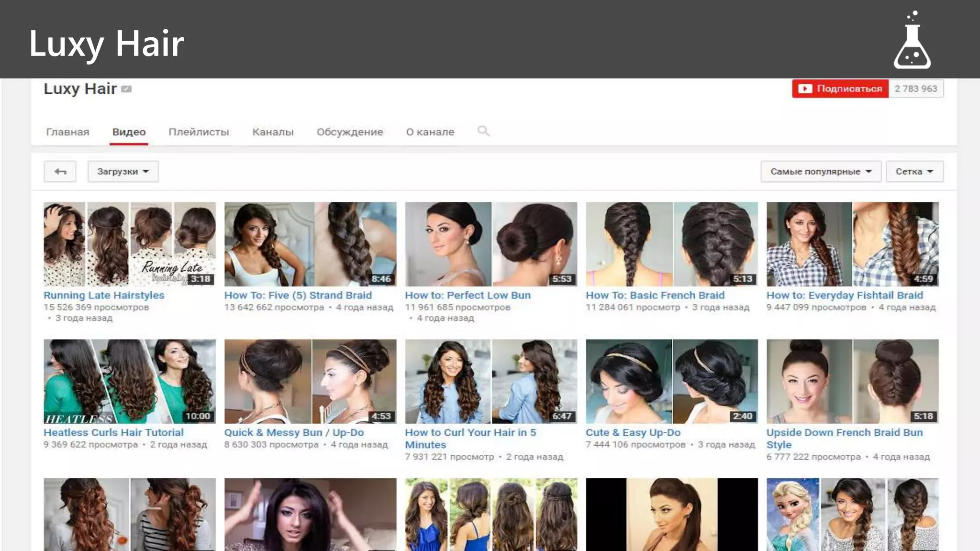Screen dimensions: 980x551
Task: Click the Cute & Easy Up-Do thumbnail
Action: tap(672, 381)
